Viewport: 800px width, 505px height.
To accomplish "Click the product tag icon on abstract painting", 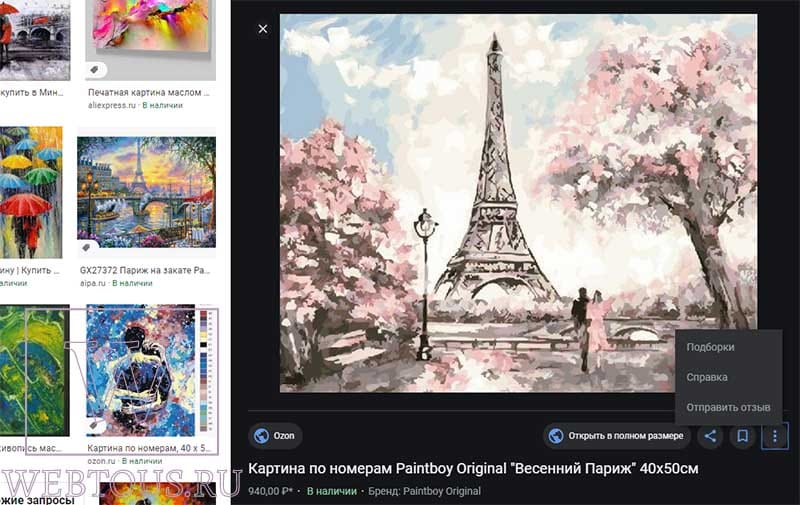I will [94, 70].
